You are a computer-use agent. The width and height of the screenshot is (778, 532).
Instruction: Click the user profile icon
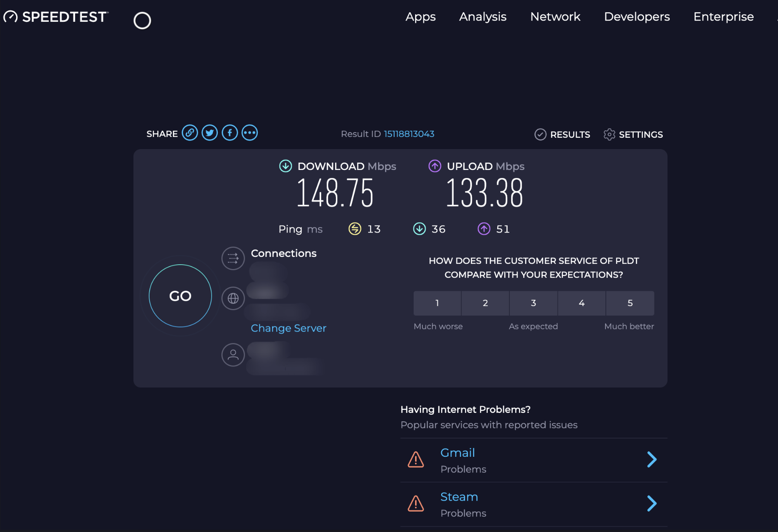(233, 355)
